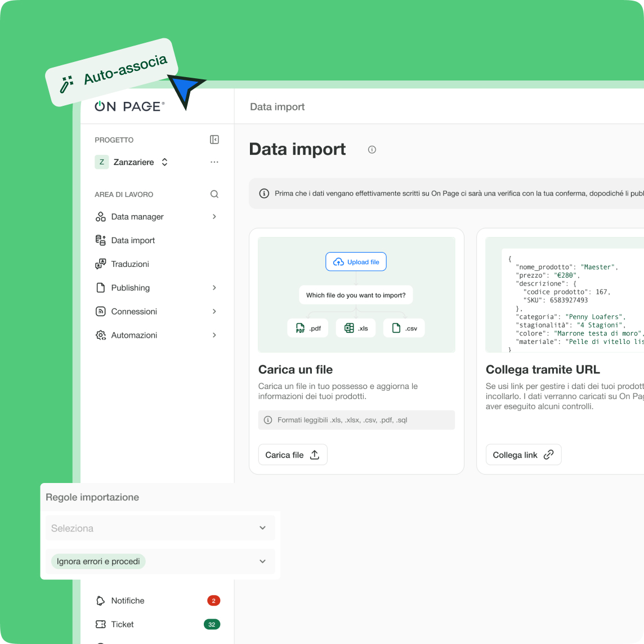Image resolution: width=644 pixels, height=644 pixels.
Task: Expand the Ignora errori e procedi dropdown
Action: (x=262, y=561)
